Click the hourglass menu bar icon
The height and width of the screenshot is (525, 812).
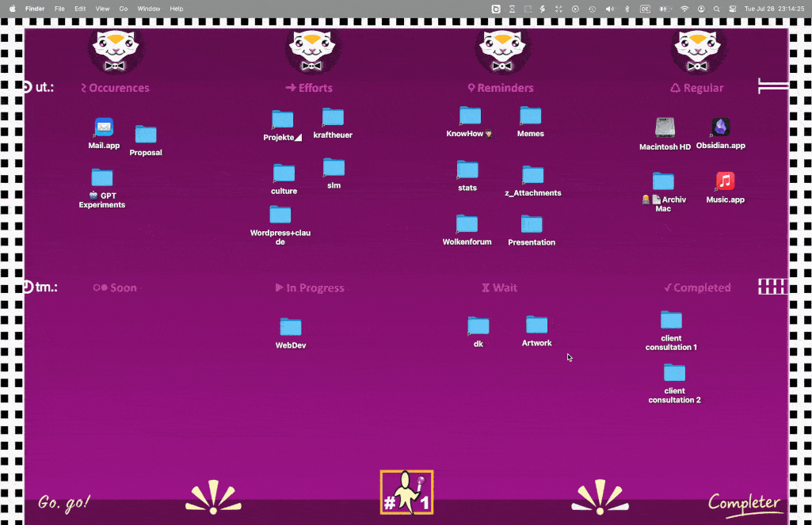512,9
